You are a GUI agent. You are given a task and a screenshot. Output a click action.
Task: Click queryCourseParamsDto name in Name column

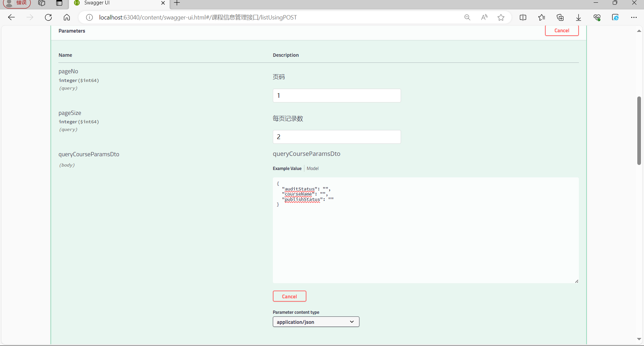pyautogui.click(x=89, y=154)
